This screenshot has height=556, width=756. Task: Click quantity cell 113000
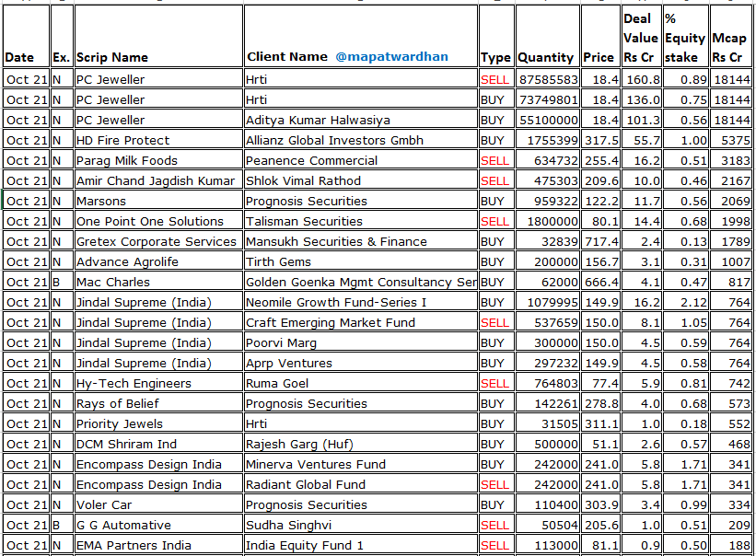(x=548, y=544)
